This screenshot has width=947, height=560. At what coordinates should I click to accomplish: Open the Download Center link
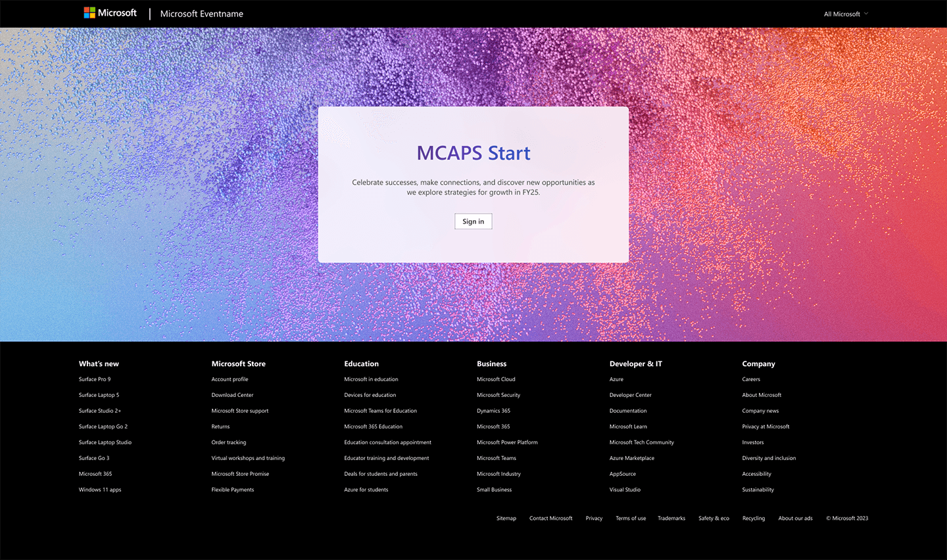coord(232,395)
